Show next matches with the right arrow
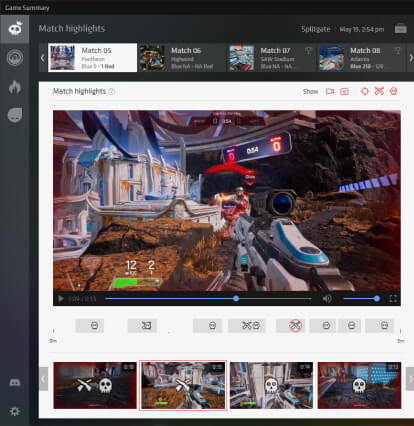The image size is (414, 426). click(411, 58)
